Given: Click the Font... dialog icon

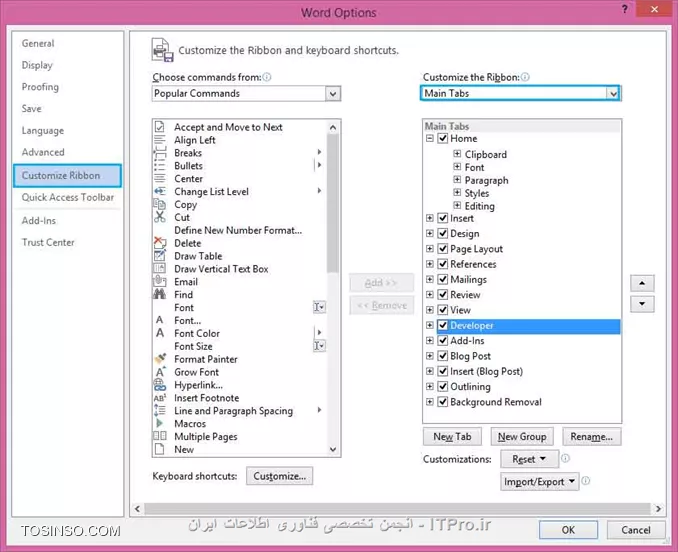Looking at the screenshot, I should click(x=160, y=320).
